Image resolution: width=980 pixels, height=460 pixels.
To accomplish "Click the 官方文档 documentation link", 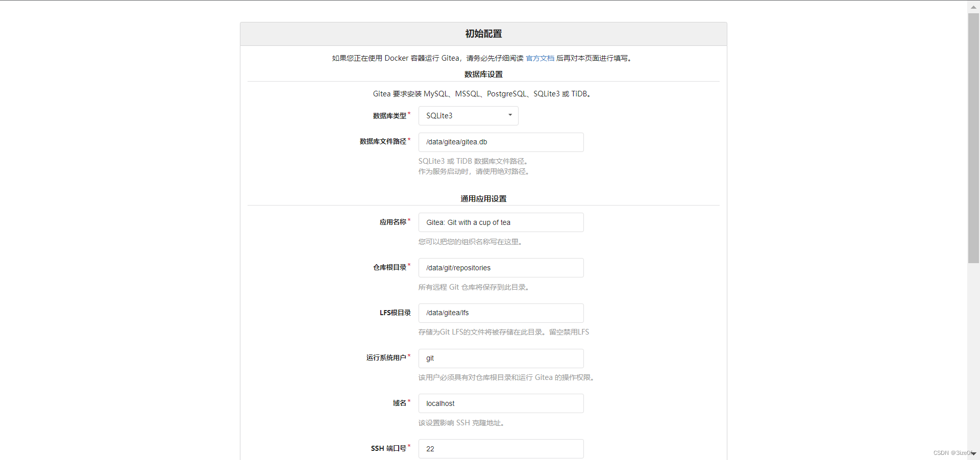I will [540, 58].
